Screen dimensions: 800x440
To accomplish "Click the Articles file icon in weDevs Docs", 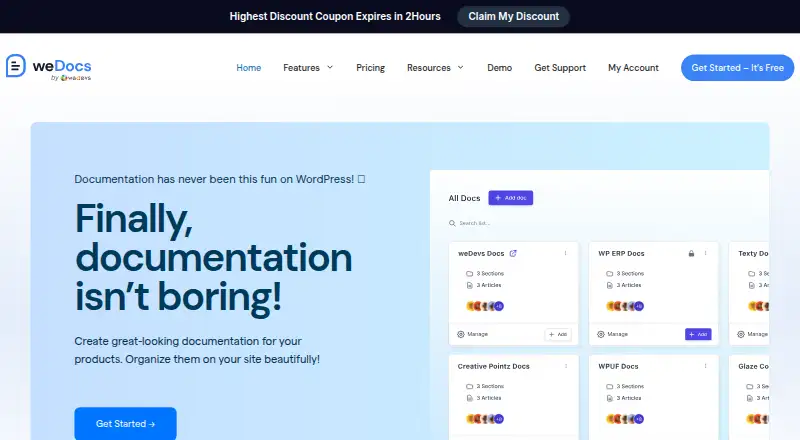I will click(x=469, y=285).
